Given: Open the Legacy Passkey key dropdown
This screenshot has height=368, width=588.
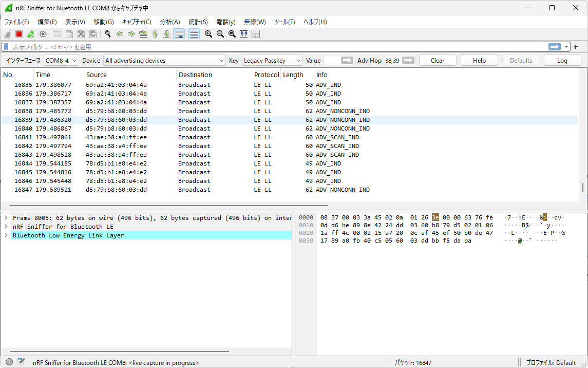Looking at the screenshot, I should tap(272, 61).
